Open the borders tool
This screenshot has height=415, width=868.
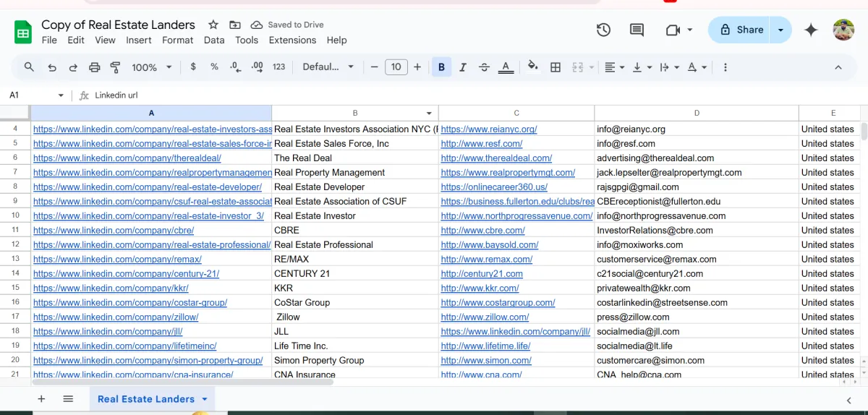click(556, 67)
